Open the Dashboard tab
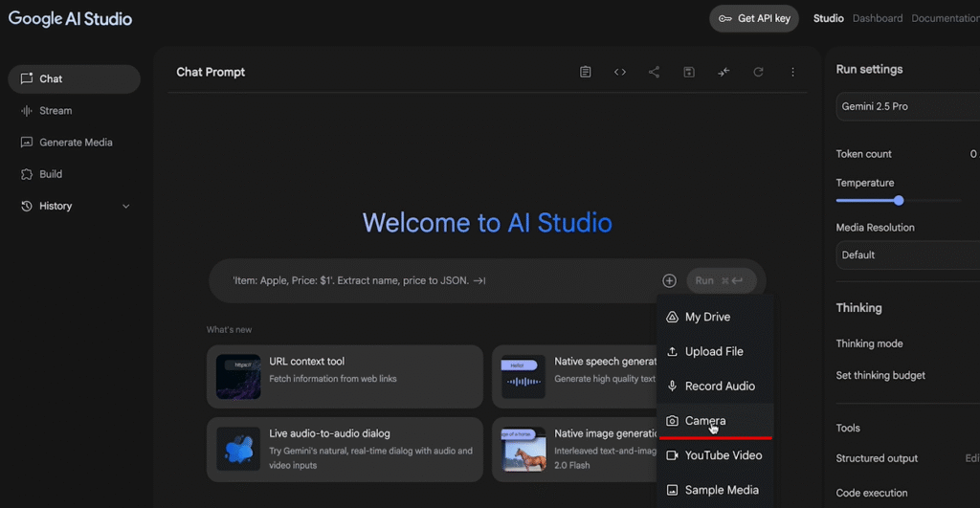 (x=878, y=19)
